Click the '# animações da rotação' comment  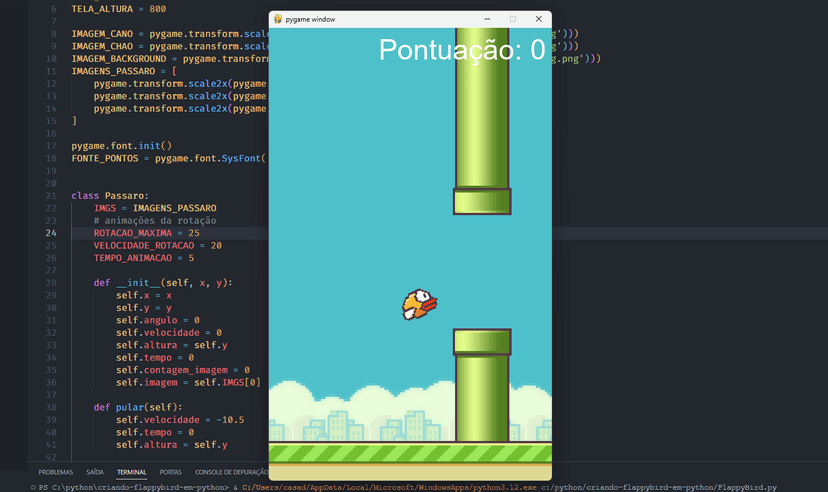pos(155,221)
